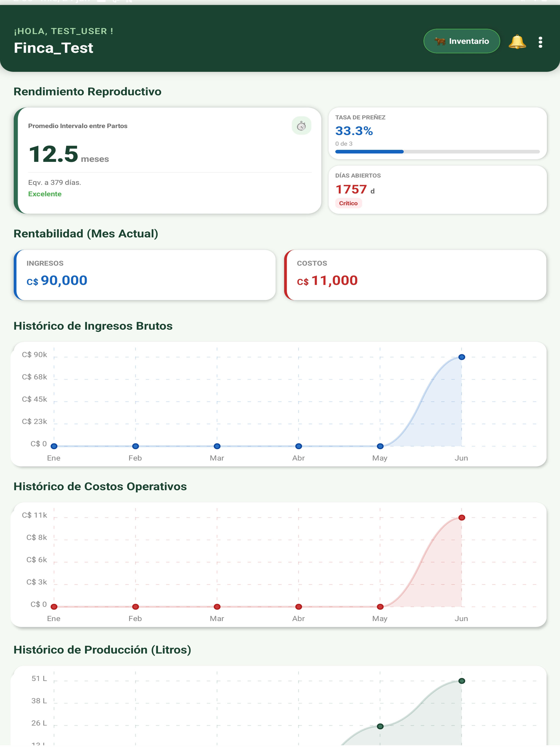Click the greeting "¡HOLA, TEST_USER !"
The height and width of the screenshot is (747, 560).
63,31
